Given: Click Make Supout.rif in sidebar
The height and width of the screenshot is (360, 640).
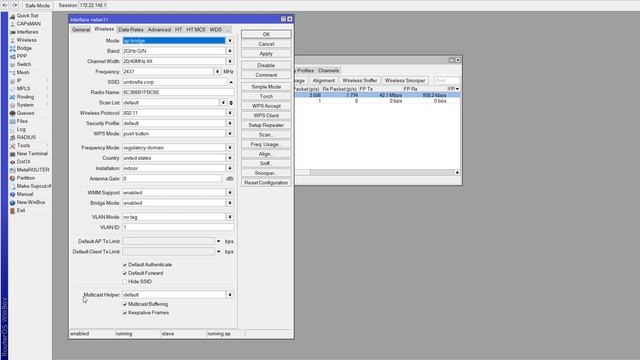Looking at the screenshot, I should click(33, 186).
